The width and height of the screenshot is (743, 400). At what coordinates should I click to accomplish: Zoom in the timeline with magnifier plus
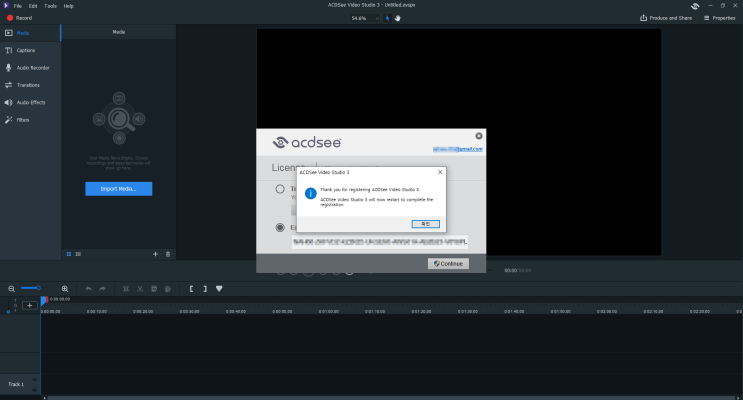pos(65,289)
